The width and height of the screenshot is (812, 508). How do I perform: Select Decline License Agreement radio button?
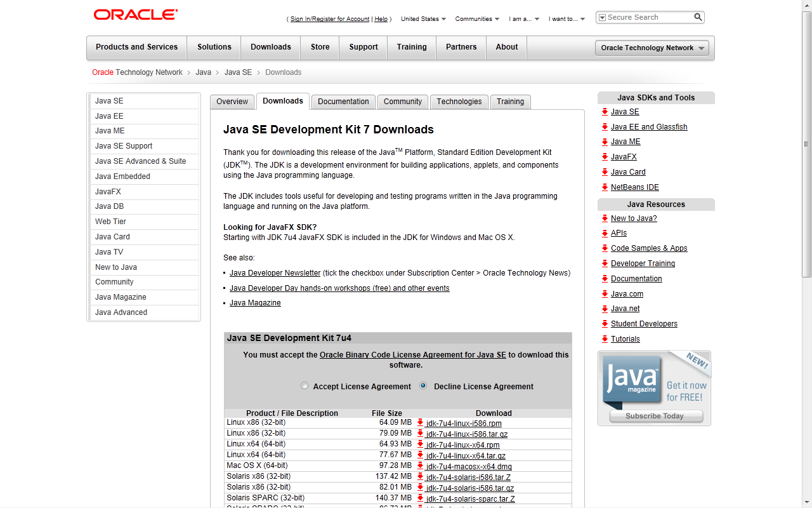click(x=423, y=386)
